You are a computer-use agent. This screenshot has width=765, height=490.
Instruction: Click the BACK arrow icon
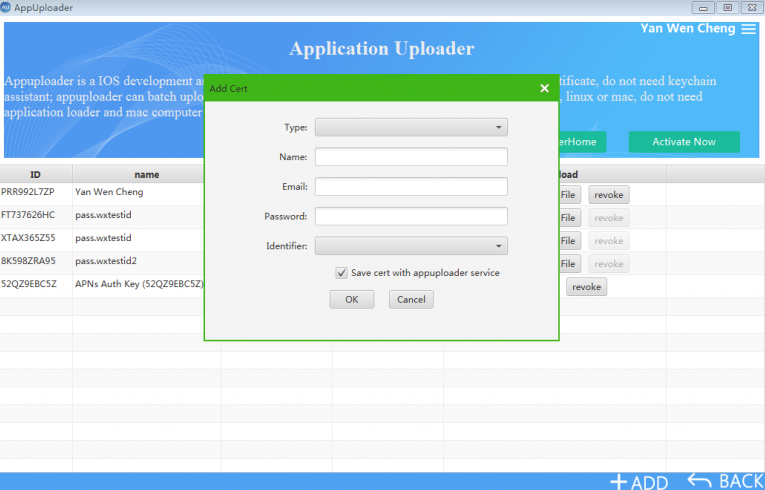coord(700,481)
